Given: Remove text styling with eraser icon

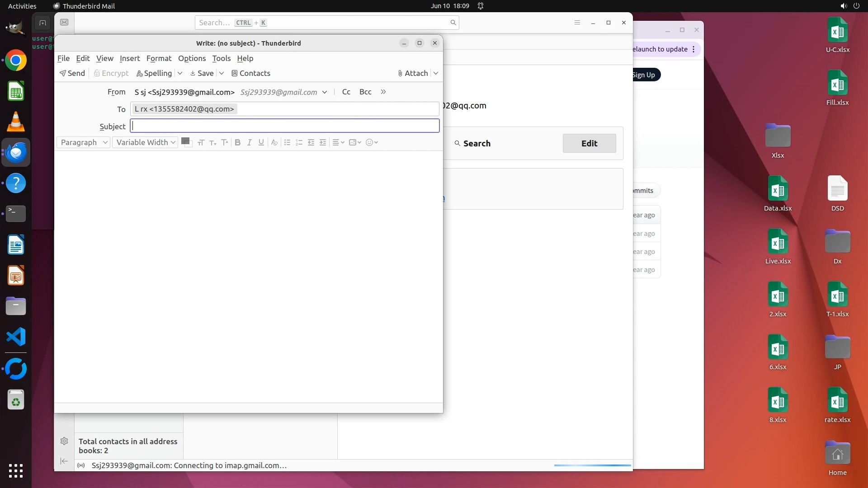Looking at the screenshot, I should click(x=274, y=142).
